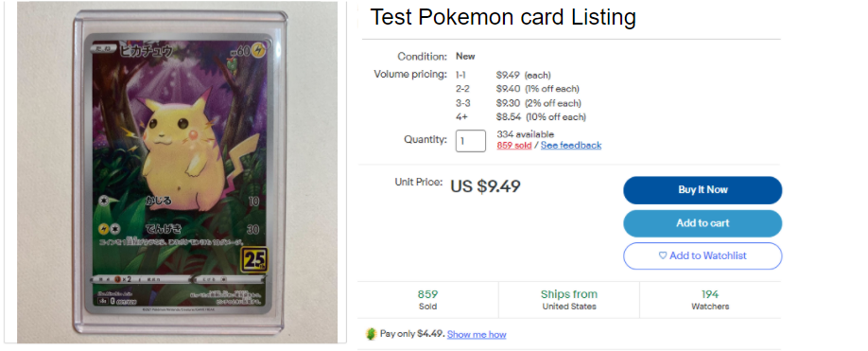This screenshot has height=351, width=868.
Task: Click the 194 Watchers stat
Action: click(710, 300)
